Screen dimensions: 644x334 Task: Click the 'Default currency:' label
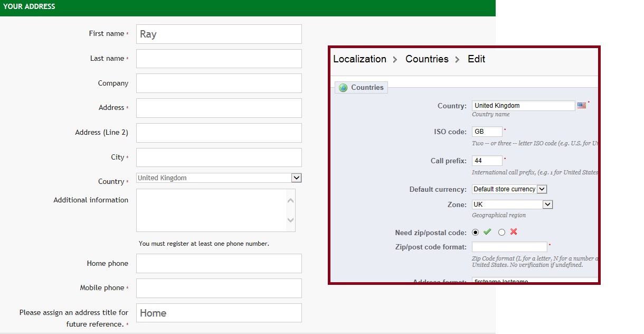(438, 189)
